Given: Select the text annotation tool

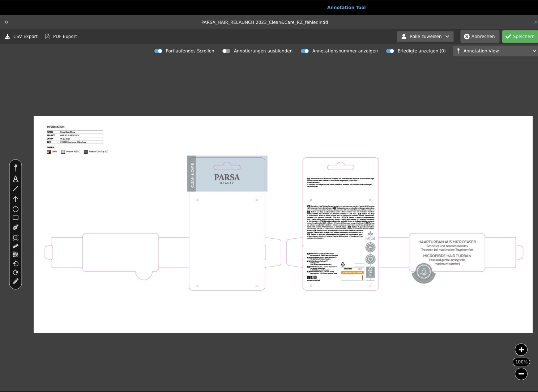Looking at the screenshot, I should tap(16, 179).
